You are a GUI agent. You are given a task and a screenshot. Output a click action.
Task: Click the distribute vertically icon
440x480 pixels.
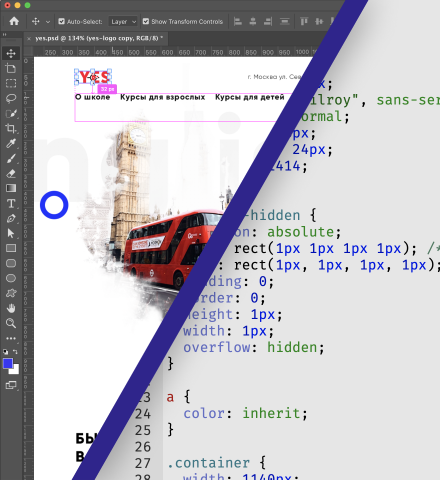(284, 21)
